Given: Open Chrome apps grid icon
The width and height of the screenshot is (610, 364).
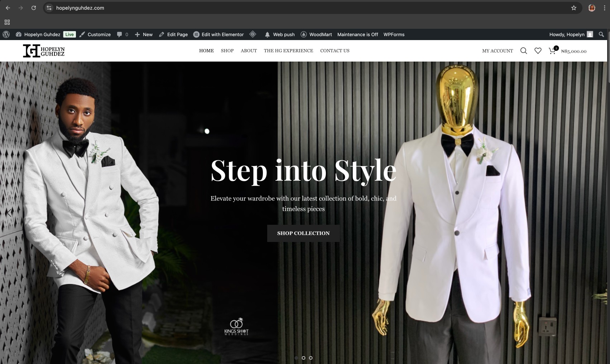Looking at the screenshot, I should [7, 22].
